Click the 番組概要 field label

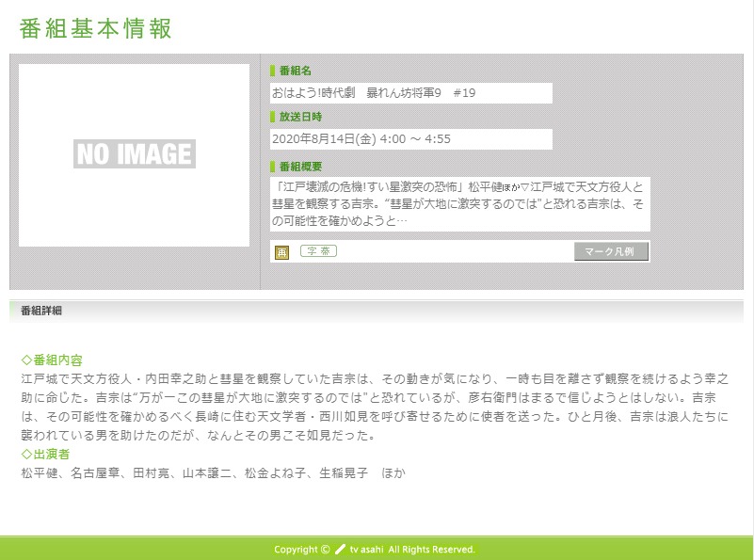[x=300, y=167]
